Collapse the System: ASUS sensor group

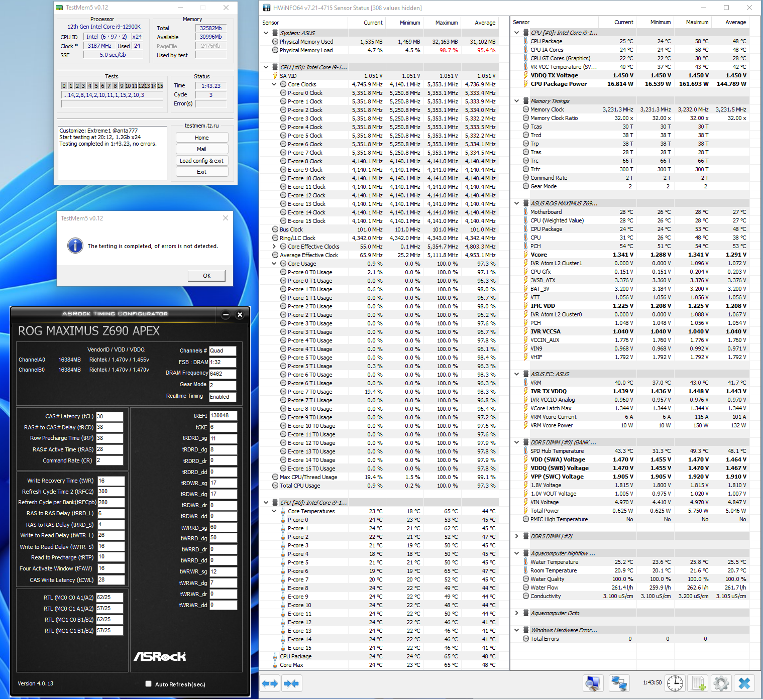click(x=266, y=33)
